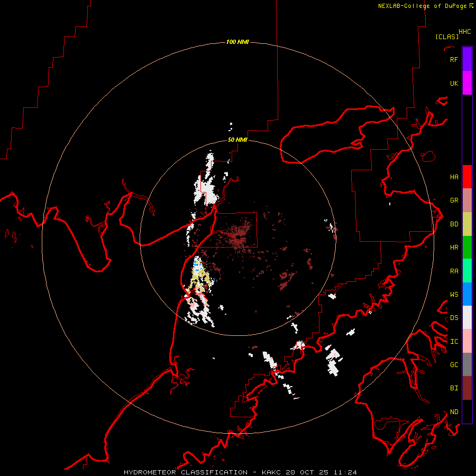
Task: Click the GC legend label
Action: (454, 364)
